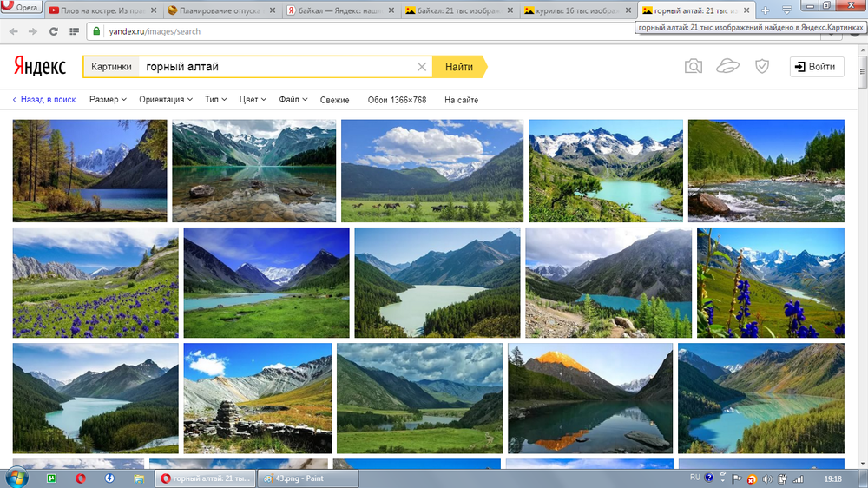
Task: Expand the Размер filter dropdown
Action: click(x=108, y=100)
